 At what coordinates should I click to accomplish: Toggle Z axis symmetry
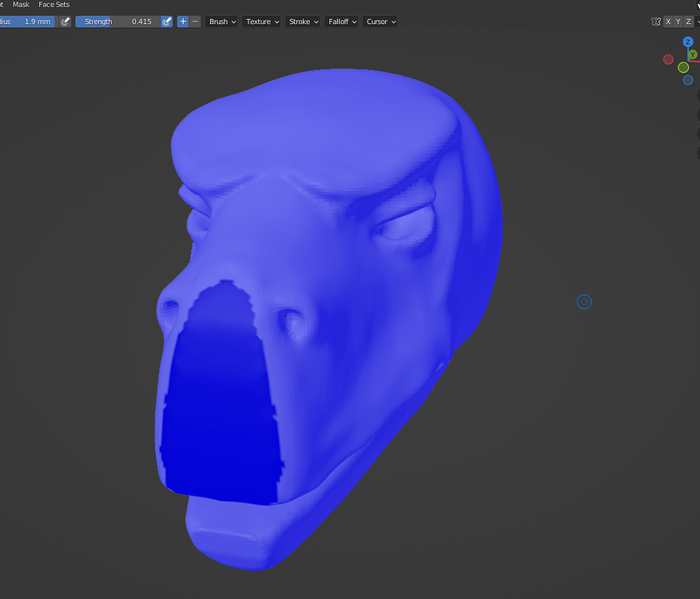pyautogui.click(x=688, y=22)
